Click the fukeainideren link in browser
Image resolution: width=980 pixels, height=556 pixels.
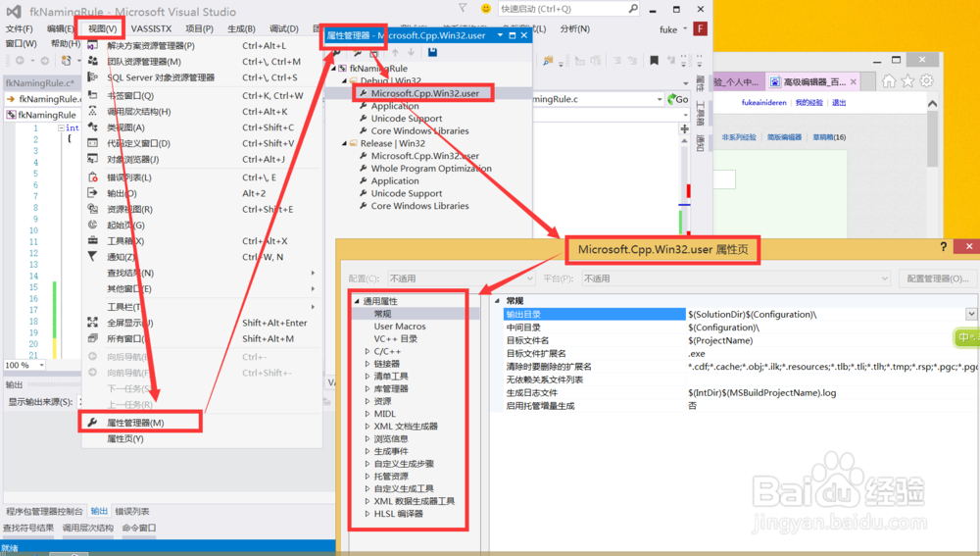point(763,103)
